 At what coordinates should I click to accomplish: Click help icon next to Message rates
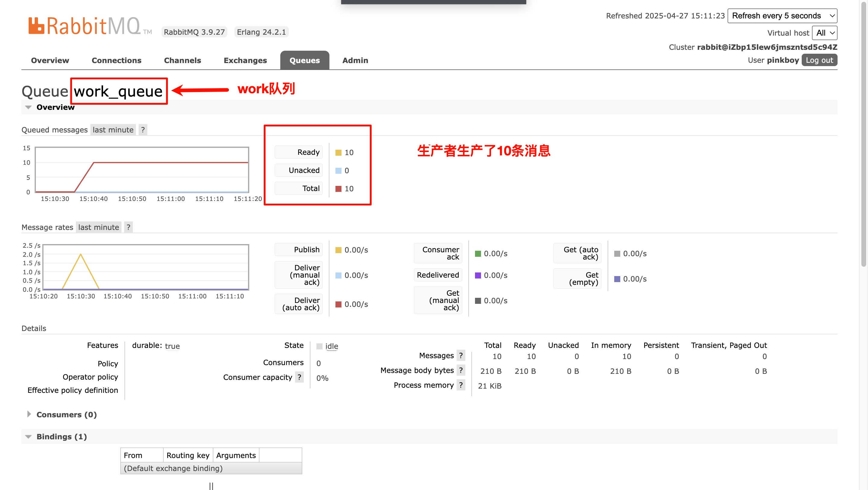click(x=128, y=227)
